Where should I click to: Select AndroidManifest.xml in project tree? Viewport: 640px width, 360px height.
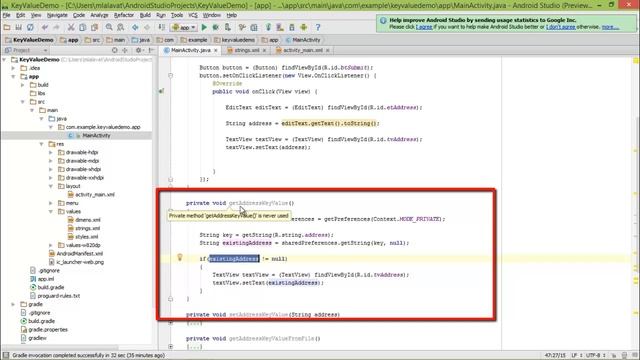coord(80,253)
